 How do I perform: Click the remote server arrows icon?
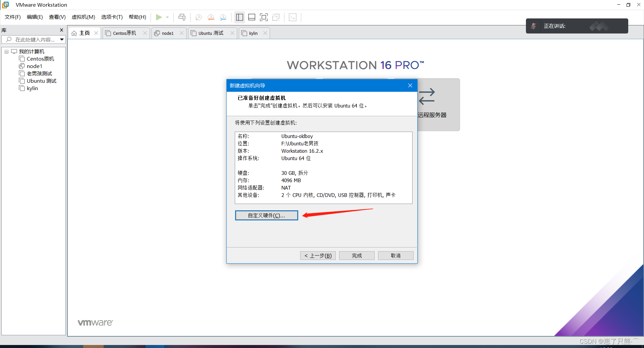coord(427,96)
